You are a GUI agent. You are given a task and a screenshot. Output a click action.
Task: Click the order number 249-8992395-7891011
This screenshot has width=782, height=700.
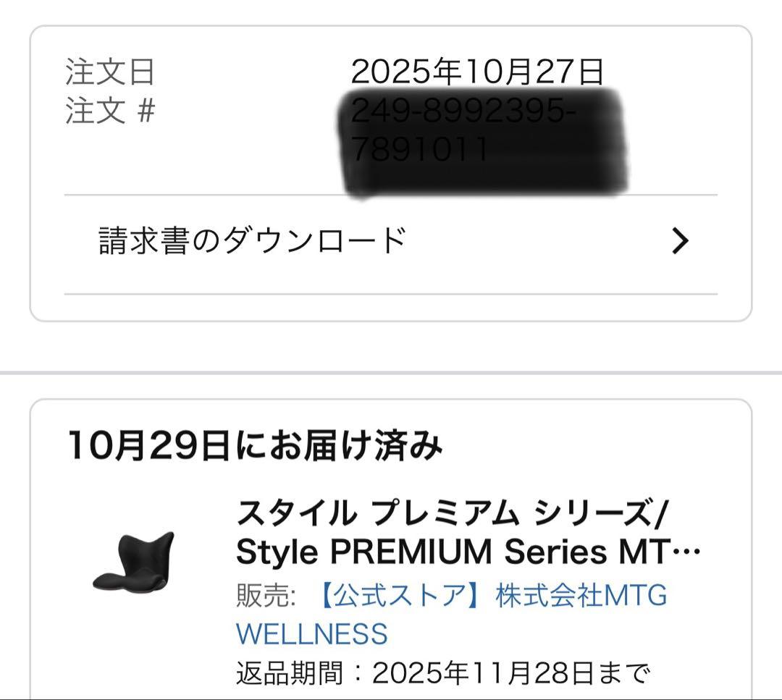[x=478, y=130]
